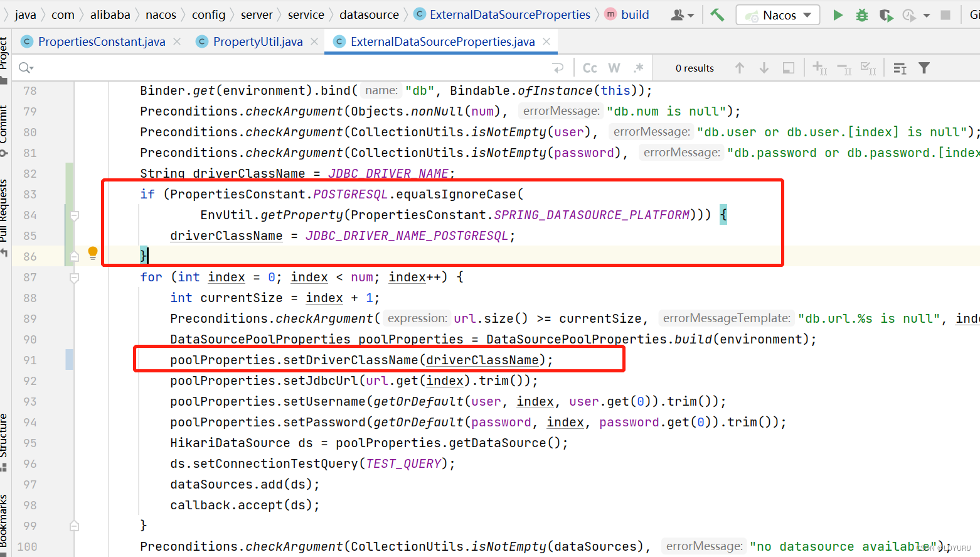
Task: Open the search history dropdown magnifier
Action: point(26,68)
